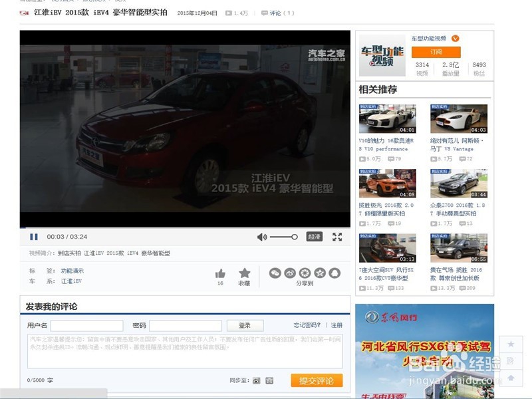Enter fullscreen video mode

[337, 237]
